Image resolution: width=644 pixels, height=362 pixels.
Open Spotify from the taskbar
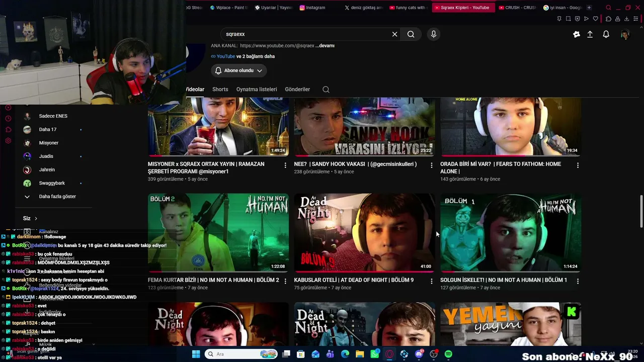[x=448, y=354]
